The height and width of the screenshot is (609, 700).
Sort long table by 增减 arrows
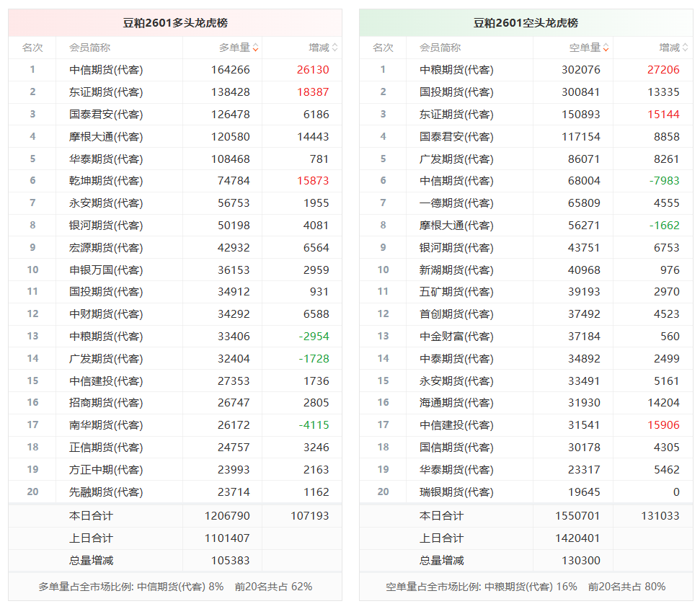pyautogui.click(x=335, y=48)
